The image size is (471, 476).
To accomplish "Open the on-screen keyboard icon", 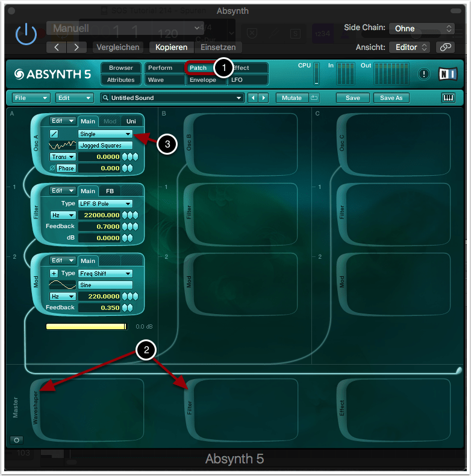I will [449, 97].
